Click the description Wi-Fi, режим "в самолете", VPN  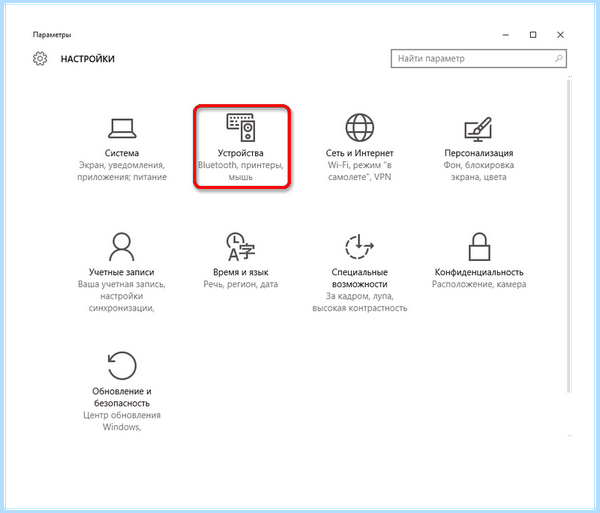[x=359, y=171]
